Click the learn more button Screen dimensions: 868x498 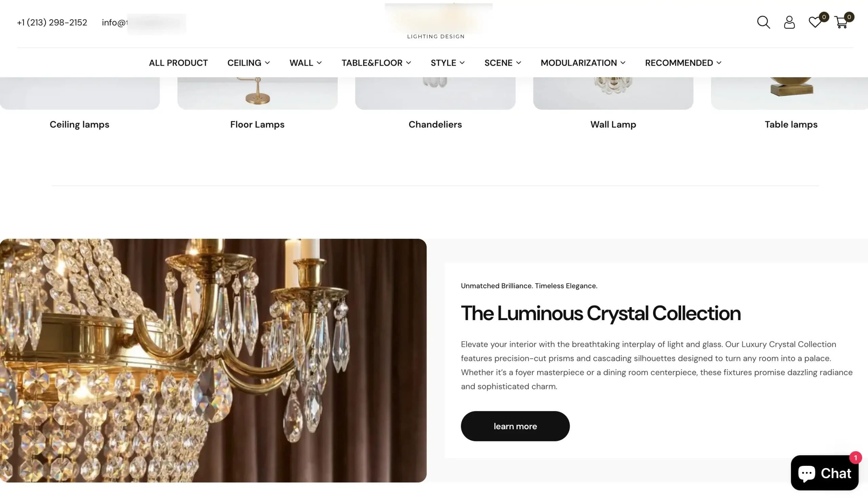[x=515, y=426]
